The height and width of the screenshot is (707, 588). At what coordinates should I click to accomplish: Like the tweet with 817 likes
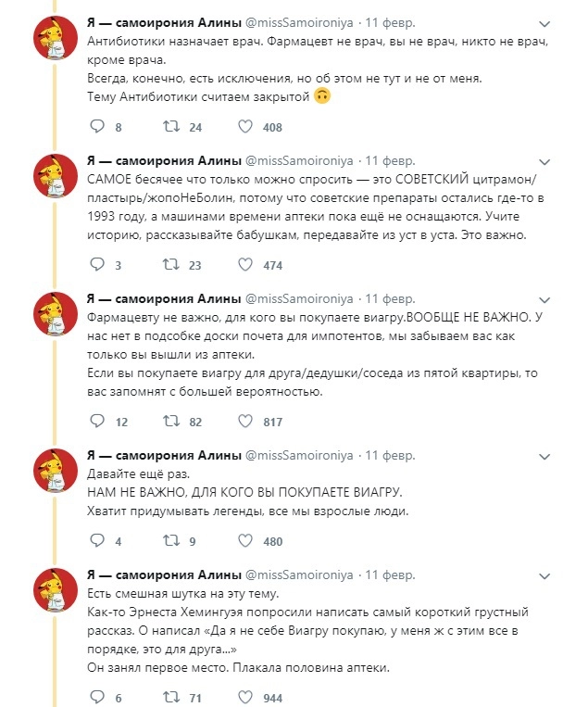245,422
